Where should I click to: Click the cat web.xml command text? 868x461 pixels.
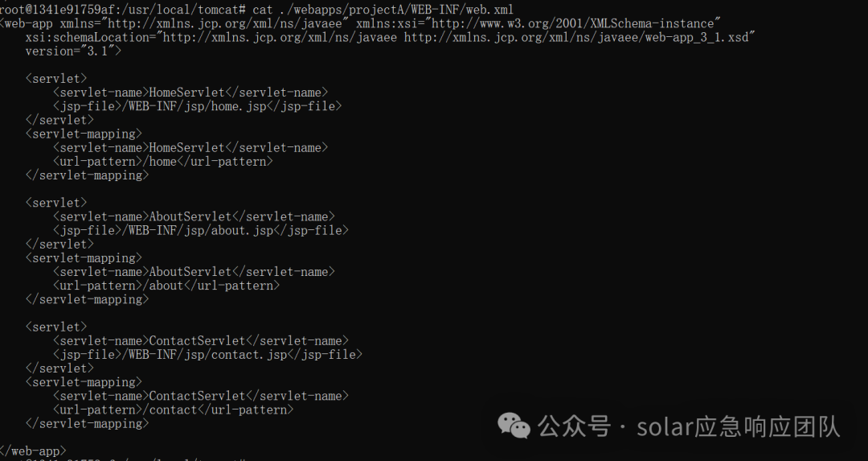pos(383,10)
